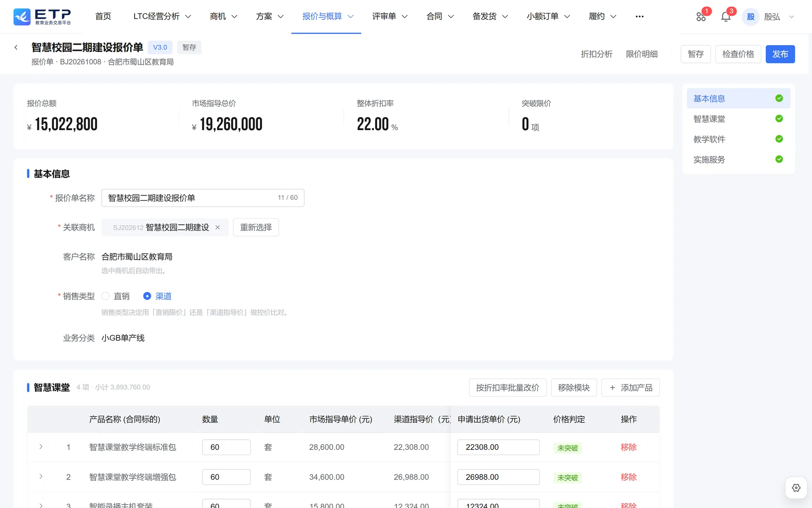The image size is (812, 508).
Task: Open the 方案 dropdown menu
Action: coord(270,17)
